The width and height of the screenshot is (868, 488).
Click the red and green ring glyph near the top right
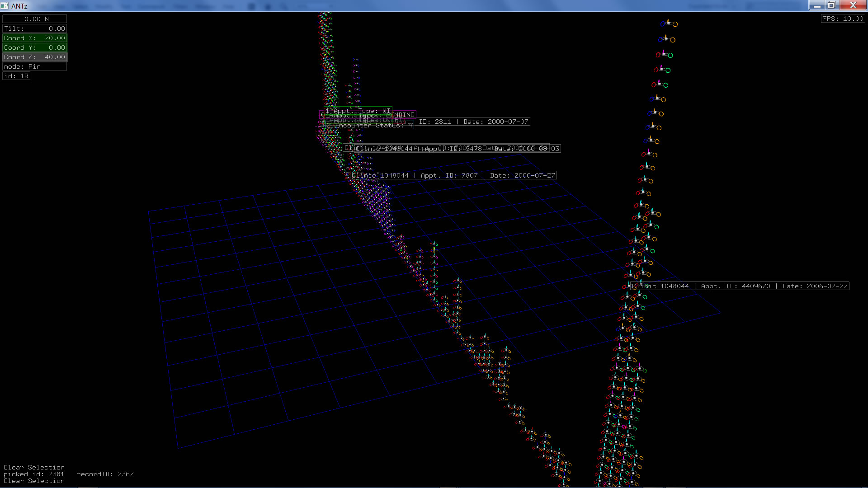[x=664, y=55]
